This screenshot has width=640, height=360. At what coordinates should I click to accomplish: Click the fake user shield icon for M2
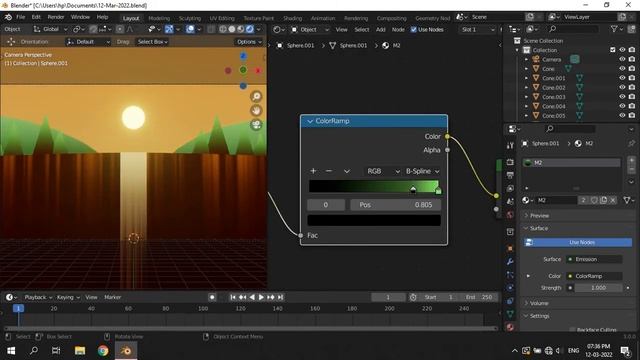[x=594, y=200]
